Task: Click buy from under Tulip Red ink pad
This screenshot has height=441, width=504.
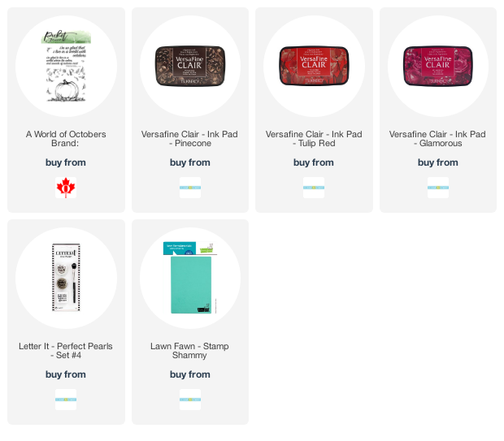Action: [x=314, y=162]
